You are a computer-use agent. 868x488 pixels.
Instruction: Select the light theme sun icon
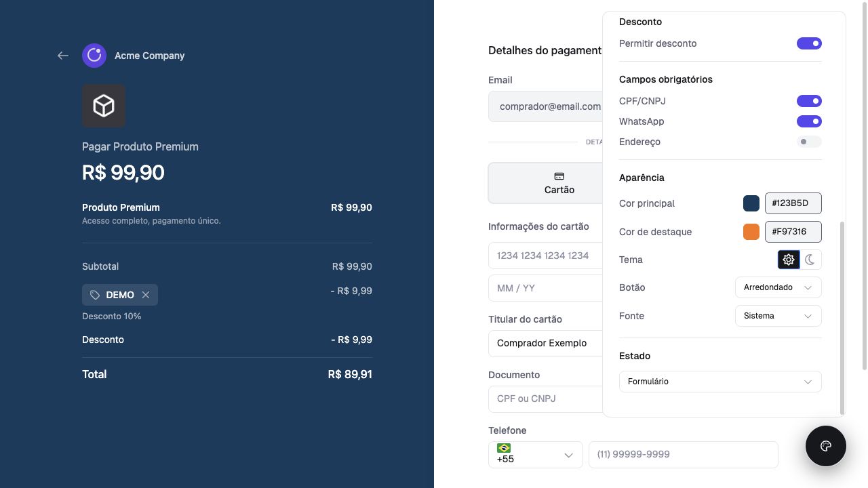[789, 260]
